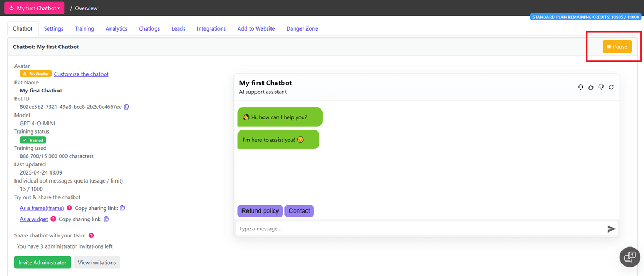644x276 pixels.
Task: Click help icon next to As a frame(iframe)
Action: coord(69,208)
